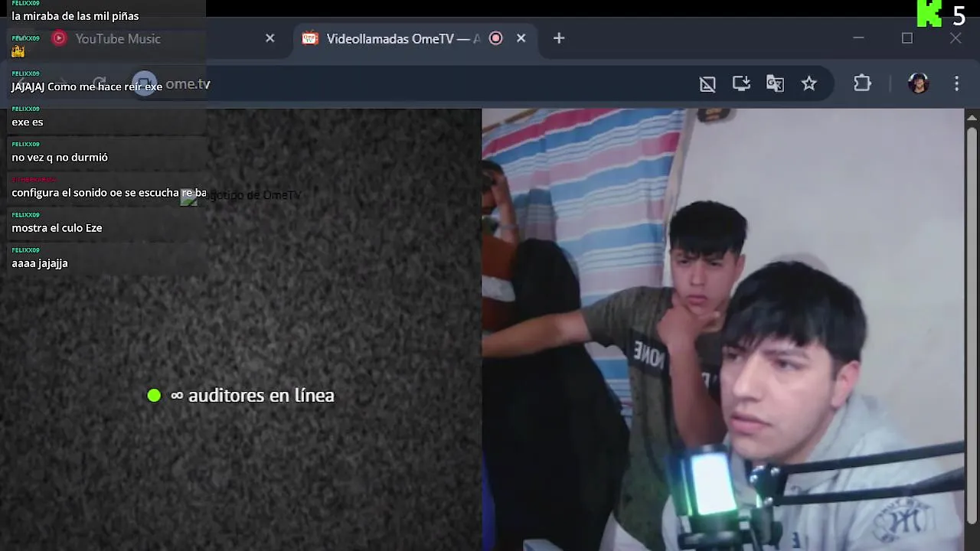Open a new browser tab
This screenshot has height=551, width=980.
click(559, 38)
